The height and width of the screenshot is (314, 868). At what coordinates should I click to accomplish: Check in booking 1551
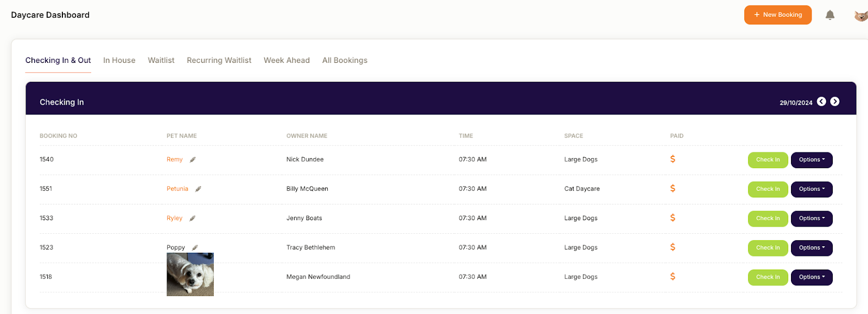(x=768, y=189)
